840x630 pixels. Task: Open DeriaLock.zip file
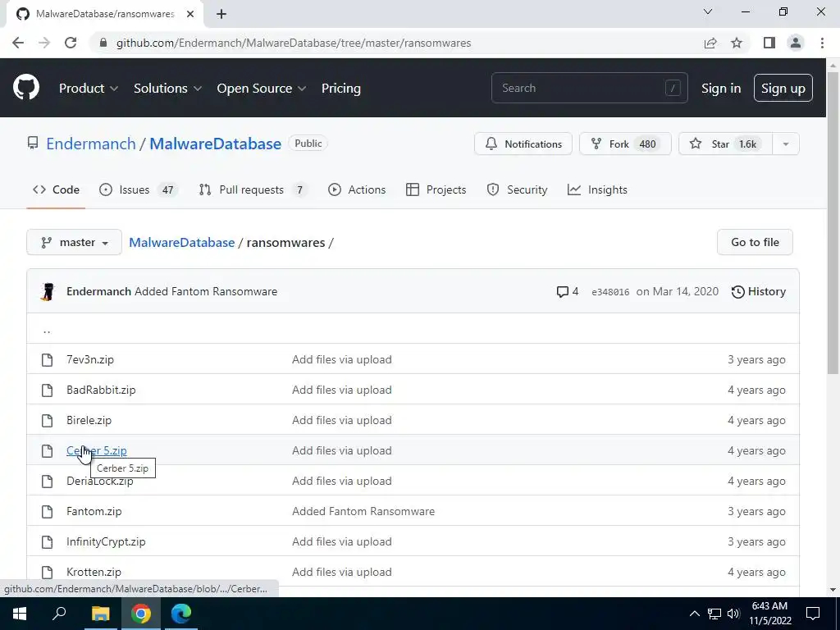tap(99, 481)
